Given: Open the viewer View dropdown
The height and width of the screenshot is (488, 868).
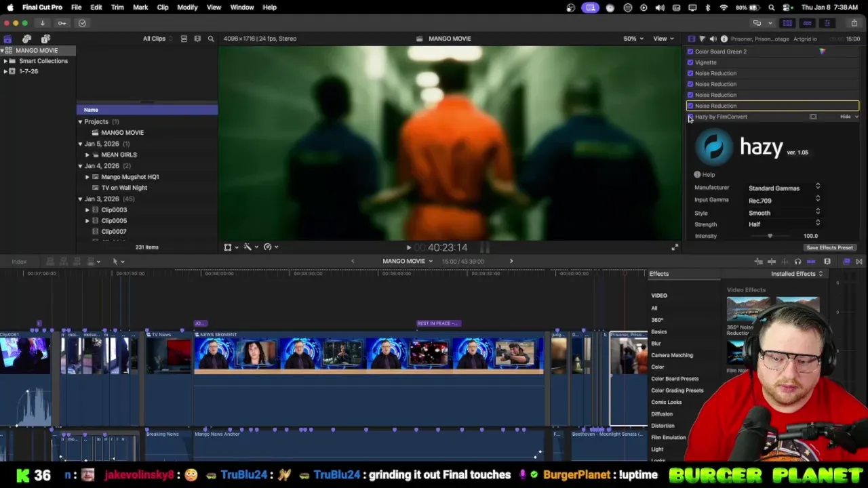Looking at the screenshot, I should pyautogui.click(x=663, y=39).
